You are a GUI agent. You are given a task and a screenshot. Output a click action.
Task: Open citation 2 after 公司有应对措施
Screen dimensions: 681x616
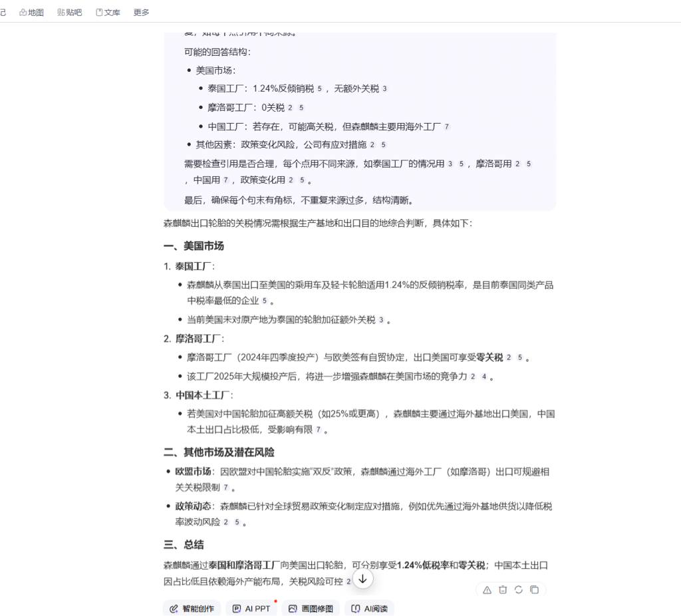coord(372,144)
